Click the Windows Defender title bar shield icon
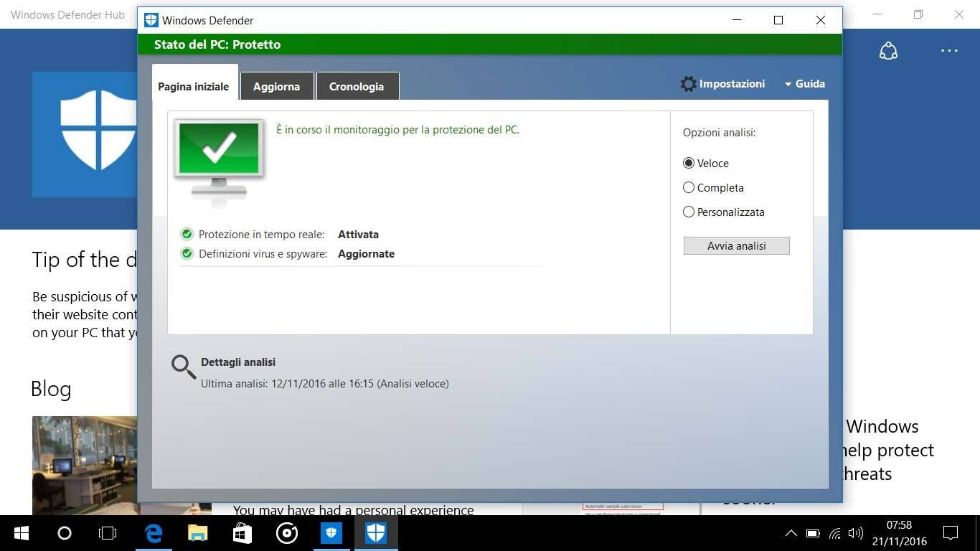980x551 pixels. point(151,20)
